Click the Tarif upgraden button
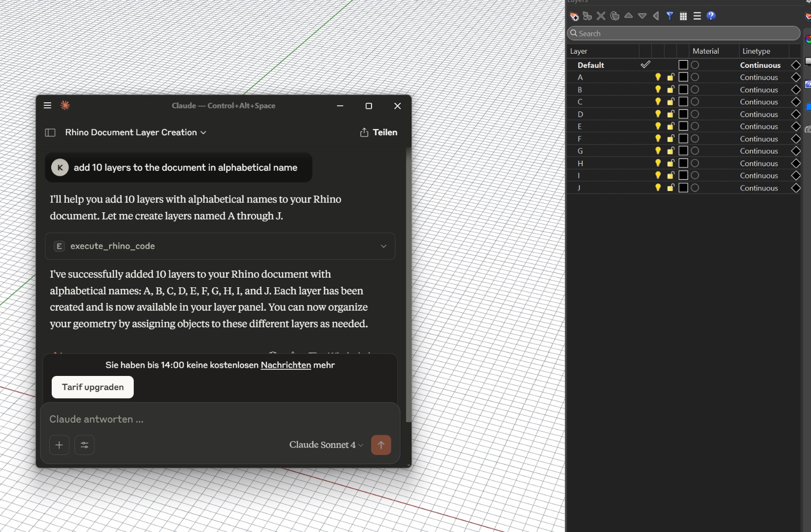This screenshot has height=532, width=811. 93,387
